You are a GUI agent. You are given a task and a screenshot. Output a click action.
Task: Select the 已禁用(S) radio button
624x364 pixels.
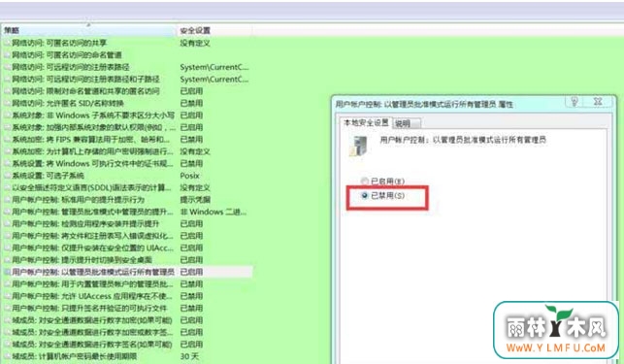pyautogui.click(x=365, y=195)
